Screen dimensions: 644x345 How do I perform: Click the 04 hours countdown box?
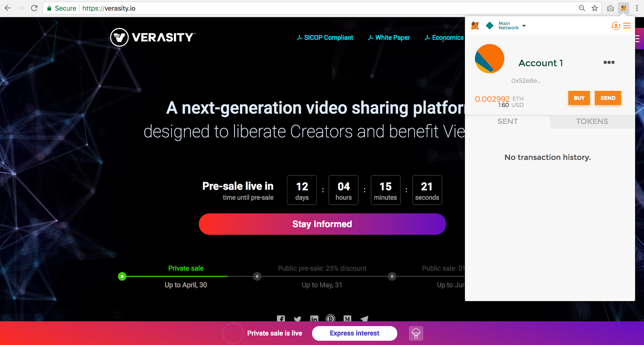coord(344,190)
